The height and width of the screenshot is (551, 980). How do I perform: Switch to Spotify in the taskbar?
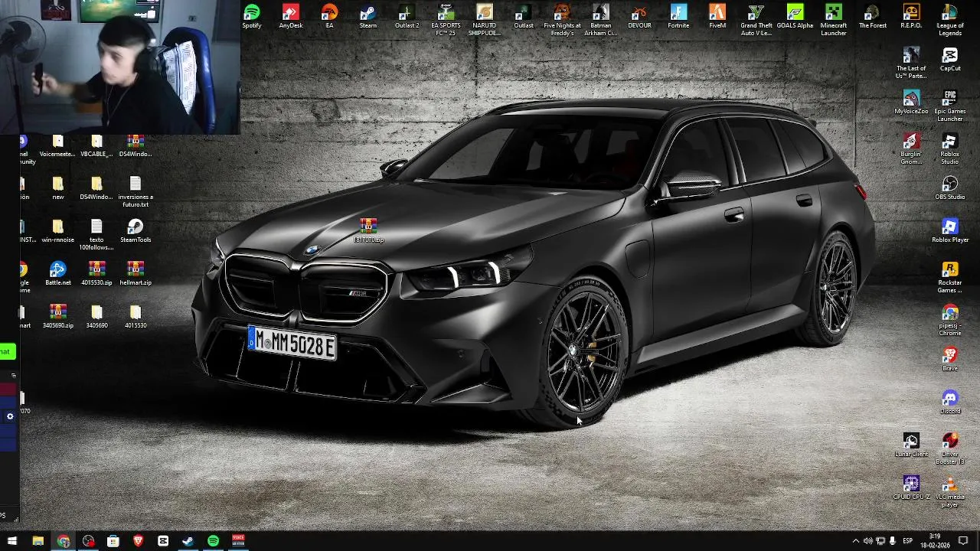(213, 541)
